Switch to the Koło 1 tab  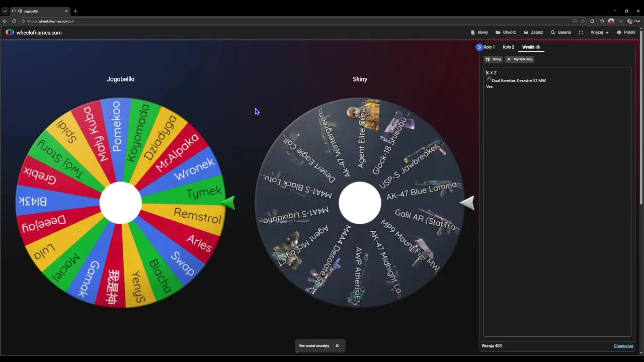[489, 47]
